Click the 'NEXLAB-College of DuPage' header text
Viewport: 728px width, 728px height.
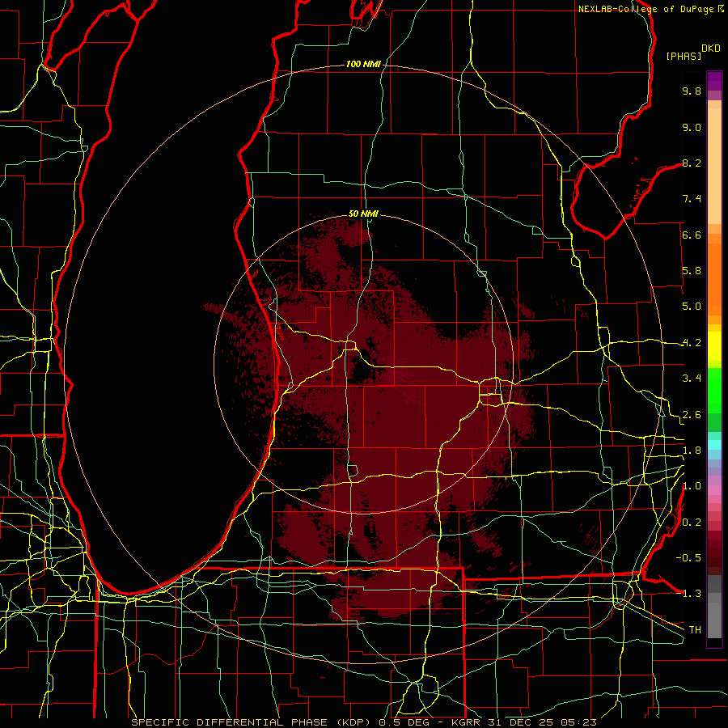click(x=645, y=9)
